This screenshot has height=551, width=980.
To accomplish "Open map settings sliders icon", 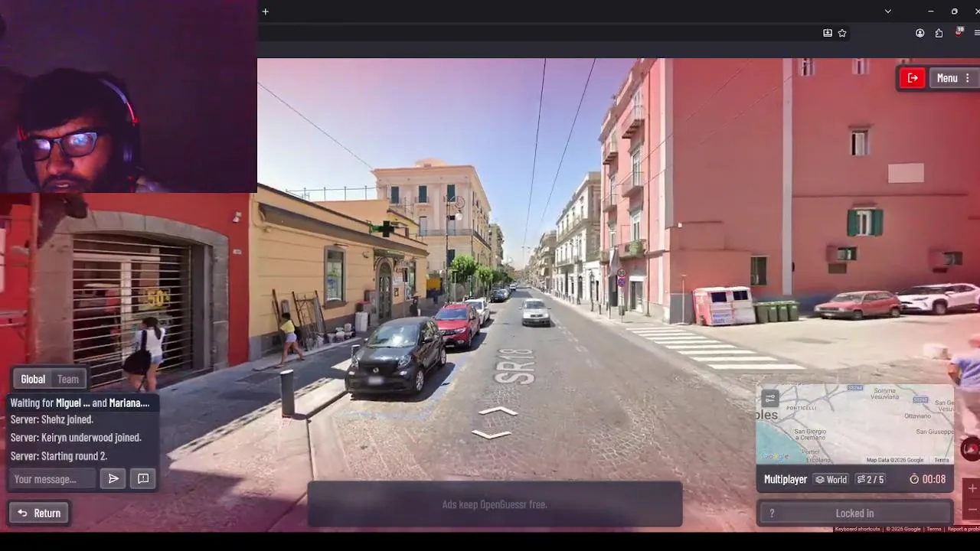I will click(770, 398).
